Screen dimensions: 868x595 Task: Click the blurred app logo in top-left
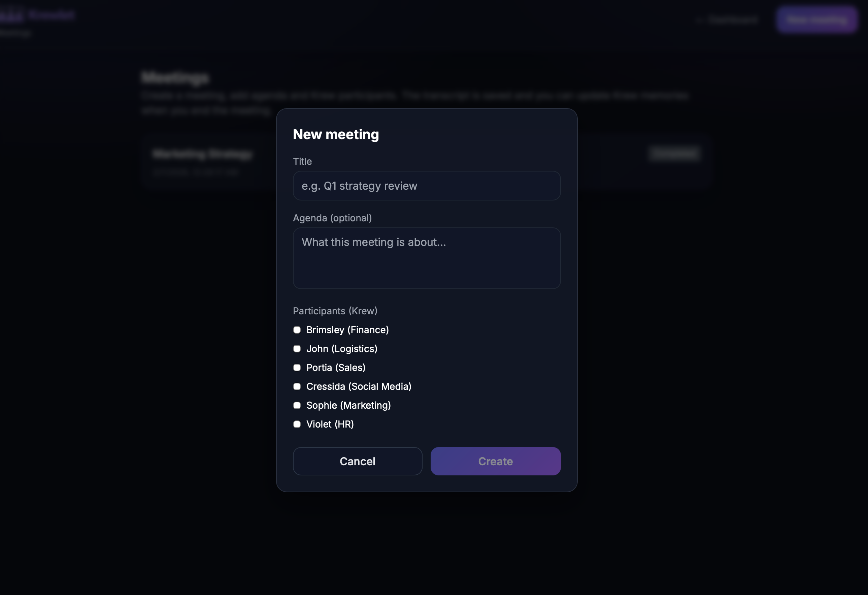click(x=37, y=15)
